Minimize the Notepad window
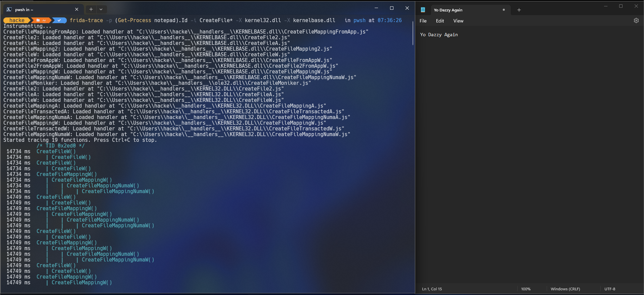The height and width of the screenshot is (295, 644). pyautogui.click(x=606, y=6)
